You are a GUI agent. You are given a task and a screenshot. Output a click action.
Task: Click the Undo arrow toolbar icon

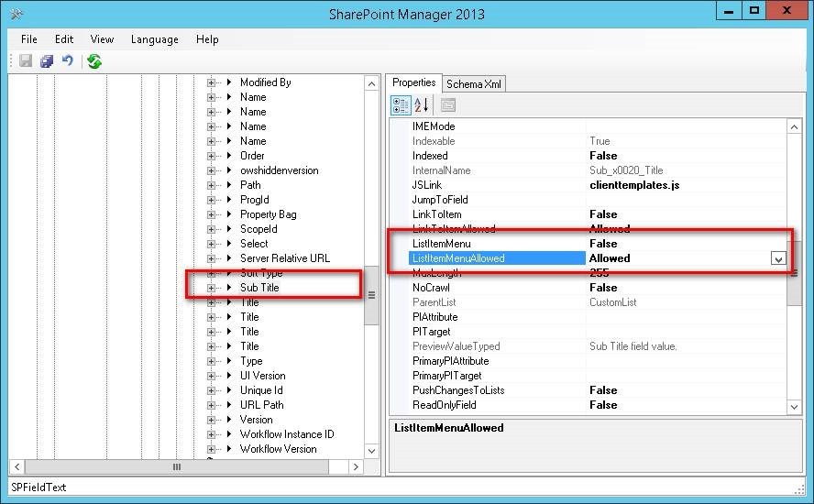[x=68, y=60]
